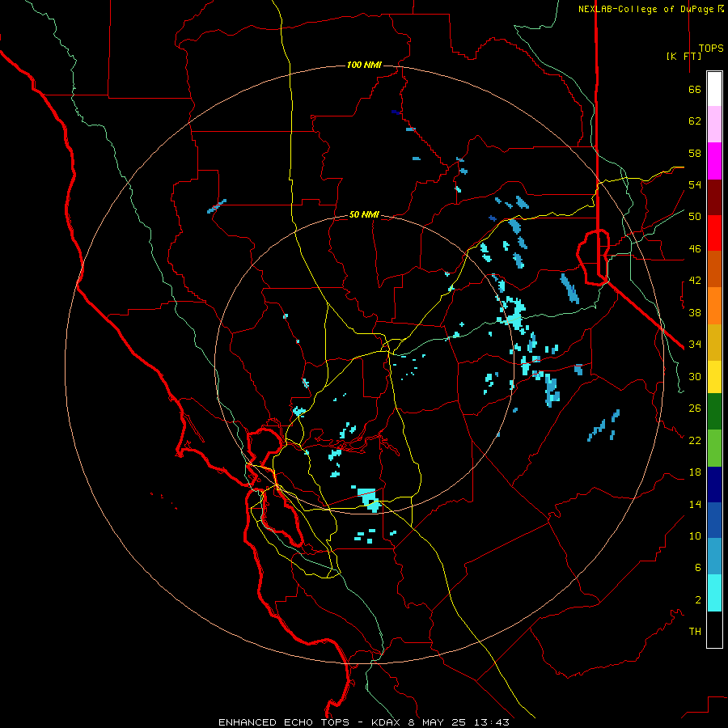Click the '38' legend value
This screenshot has height=728, width=728.
(695, 312)
